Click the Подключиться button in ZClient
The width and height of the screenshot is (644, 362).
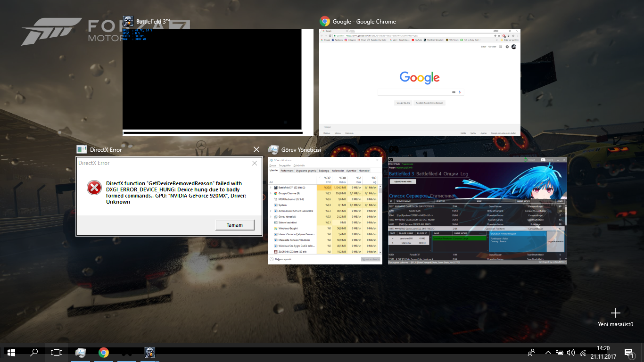pos(554,241)
